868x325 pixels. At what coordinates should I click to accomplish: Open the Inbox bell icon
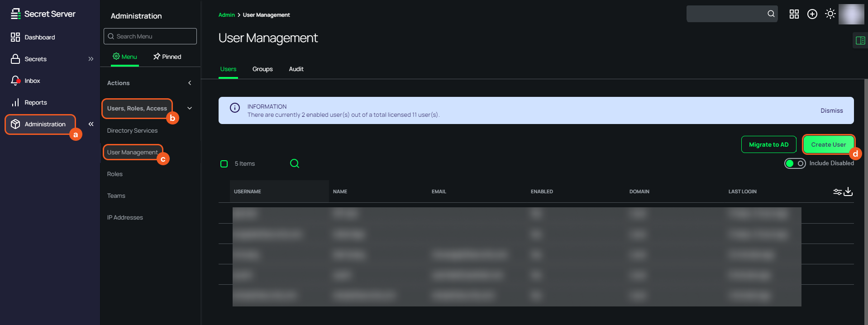tap(15, 81)
